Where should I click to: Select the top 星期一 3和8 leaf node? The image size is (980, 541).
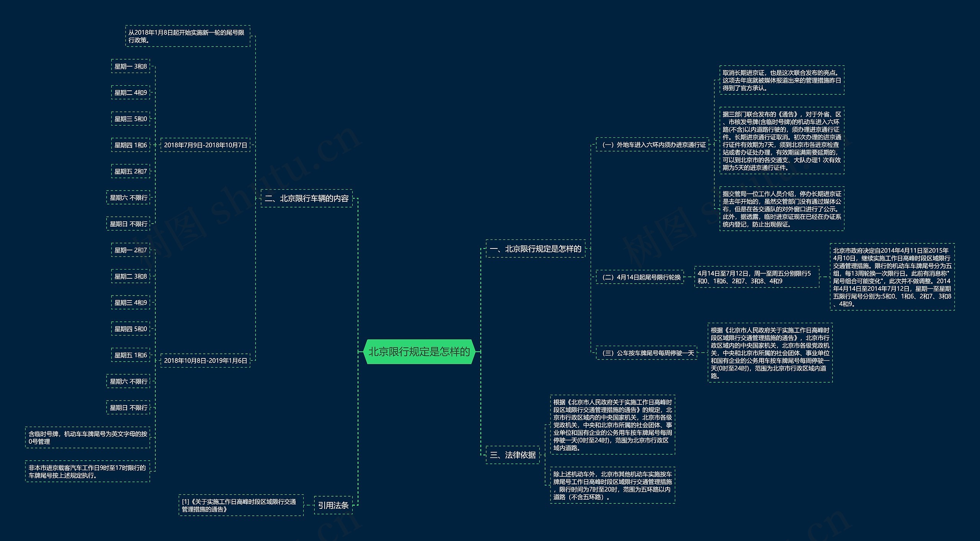(x=131, y=66)
